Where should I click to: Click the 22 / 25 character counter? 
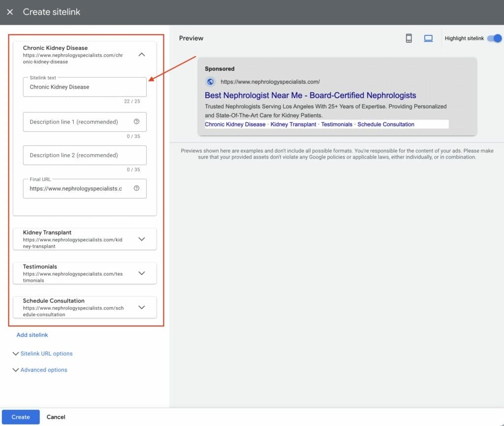(132, 101)
